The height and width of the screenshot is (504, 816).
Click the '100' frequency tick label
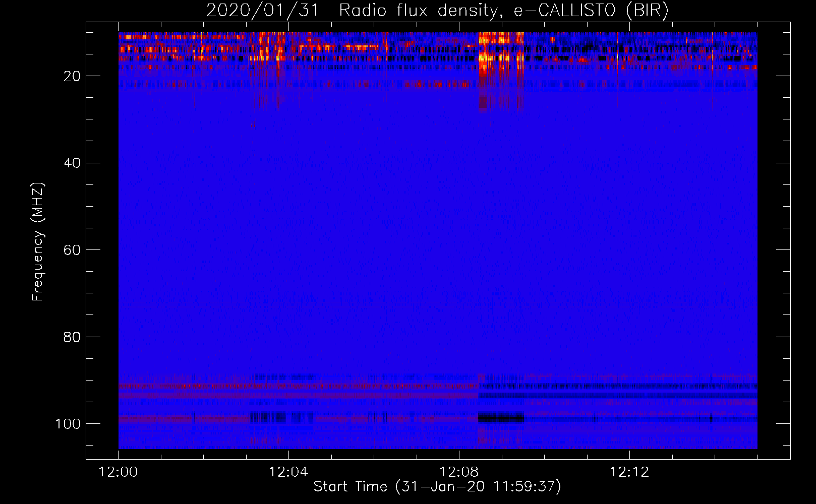click(68, 424)
